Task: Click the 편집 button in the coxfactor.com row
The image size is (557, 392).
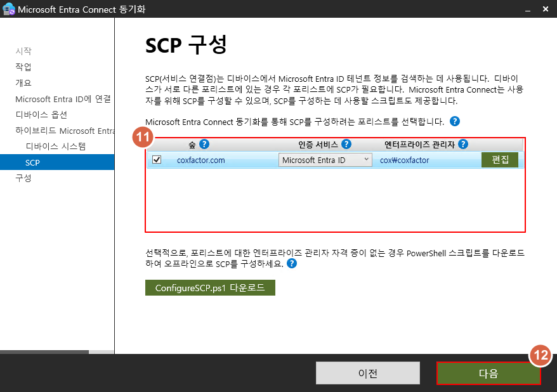Action: click(x=500, y=160)
